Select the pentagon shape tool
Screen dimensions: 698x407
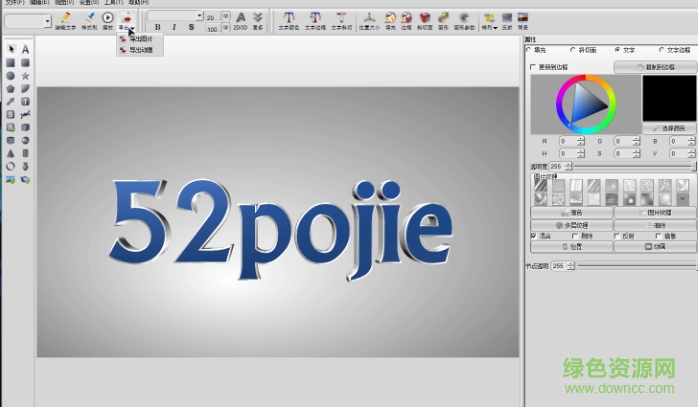click(x=11, y=89)
